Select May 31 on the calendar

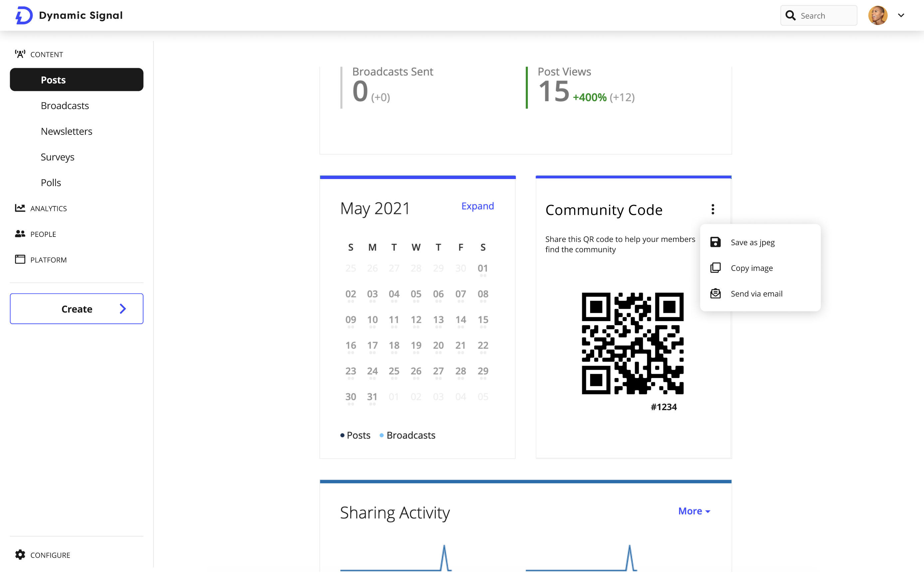pos(372,397)
